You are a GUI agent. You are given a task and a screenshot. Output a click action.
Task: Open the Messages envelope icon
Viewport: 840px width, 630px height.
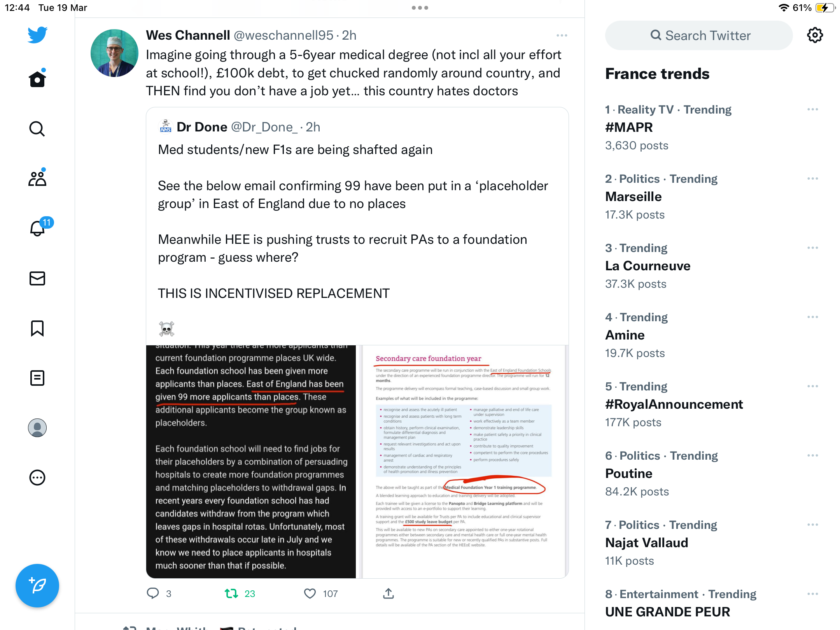[37, 278]
